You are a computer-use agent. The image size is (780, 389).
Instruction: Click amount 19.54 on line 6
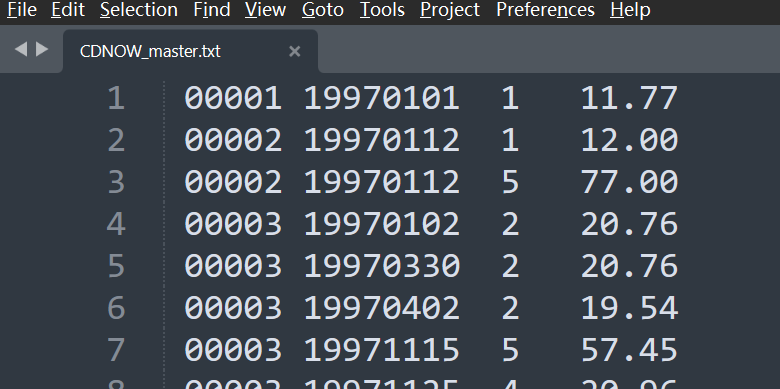(629, 307)
